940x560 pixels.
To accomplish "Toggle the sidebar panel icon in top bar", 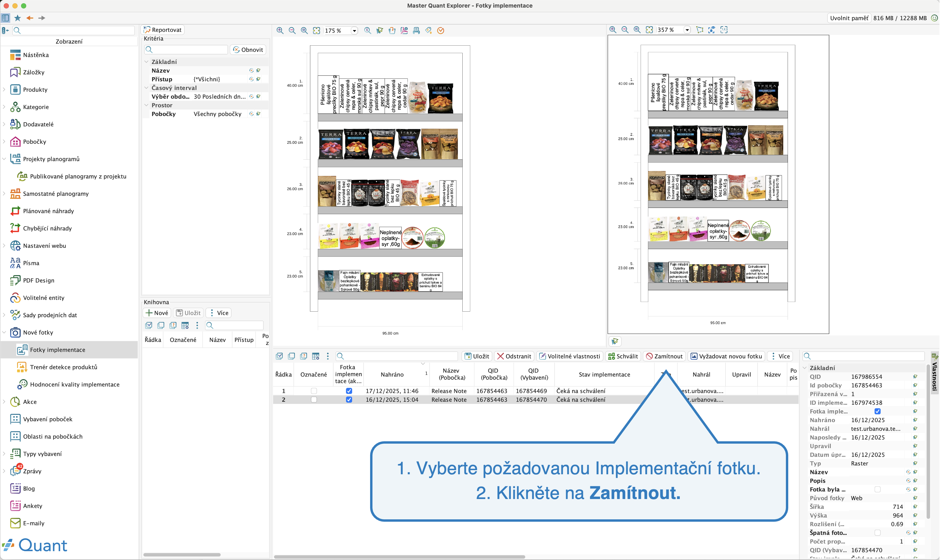I will tap(5, 18).
